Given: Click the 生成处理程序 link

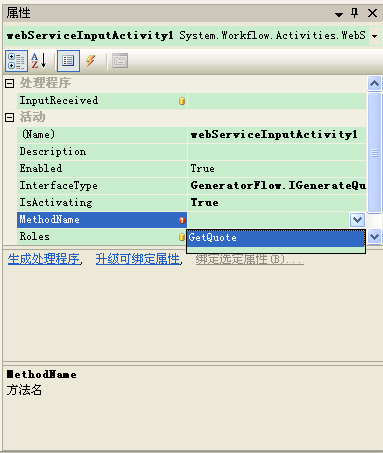Looking at the screenshot, I should (x=43, y=259).
